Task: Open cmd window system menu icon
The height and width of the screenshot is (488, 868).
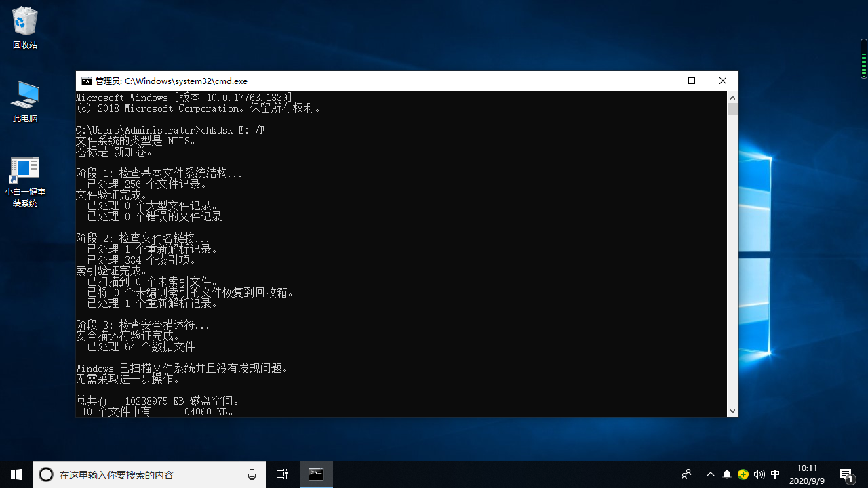Action: tap(86, 81)
